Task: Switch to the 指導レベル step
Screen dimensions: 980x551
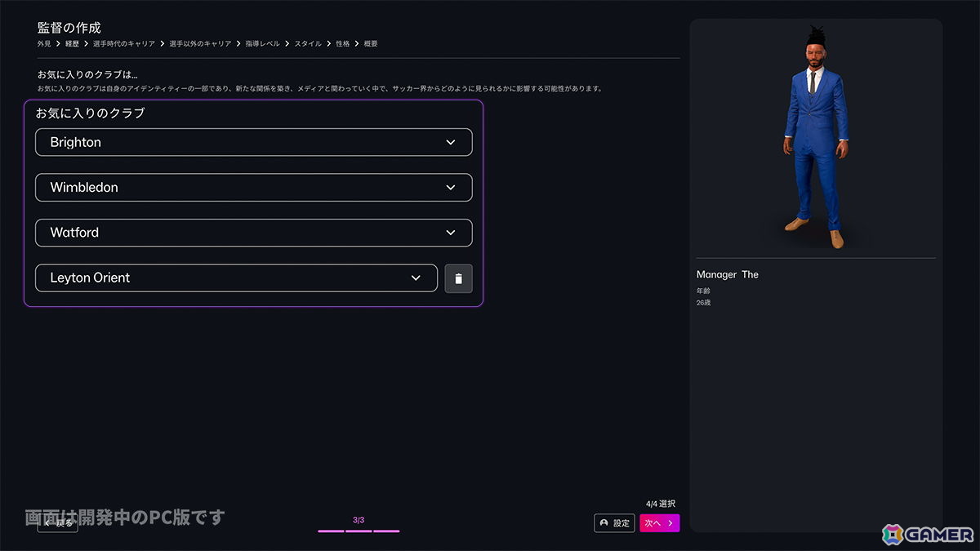Action: pyautogui.click(x=263, y=43)
